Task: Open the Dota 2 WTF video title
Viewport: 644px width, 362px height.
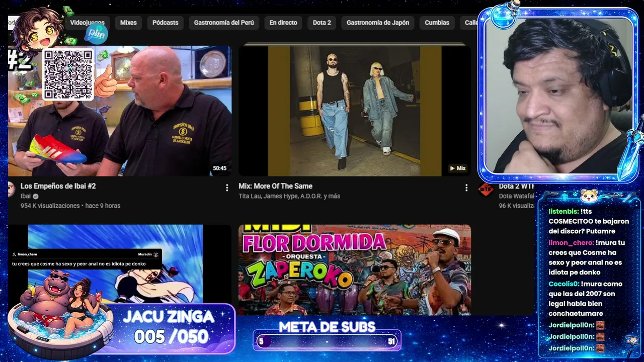Action: pyautogui.click(x=516, y=186)
